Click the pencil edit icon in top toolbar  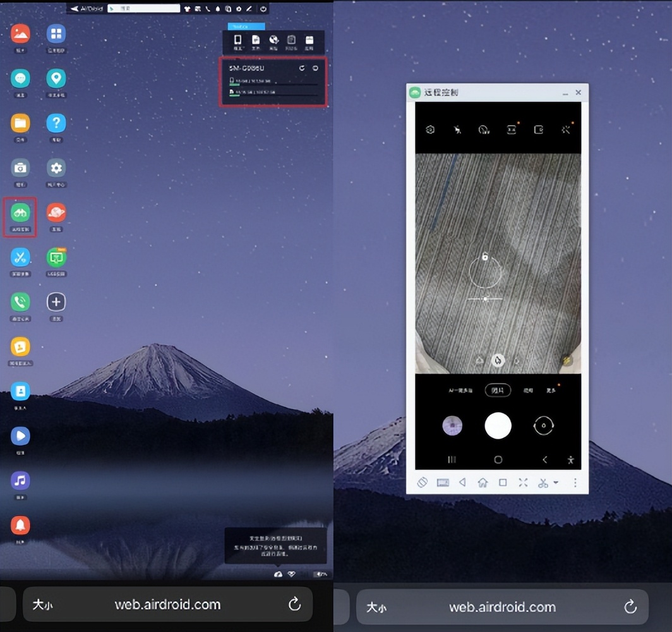click(x=249, y=9)
